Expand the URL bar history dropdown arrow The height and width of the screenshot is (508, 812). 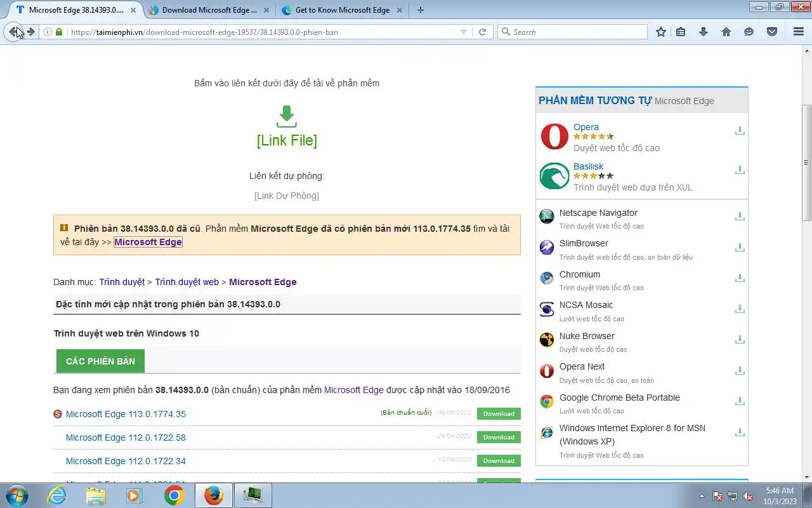click(x=463, y=32)
